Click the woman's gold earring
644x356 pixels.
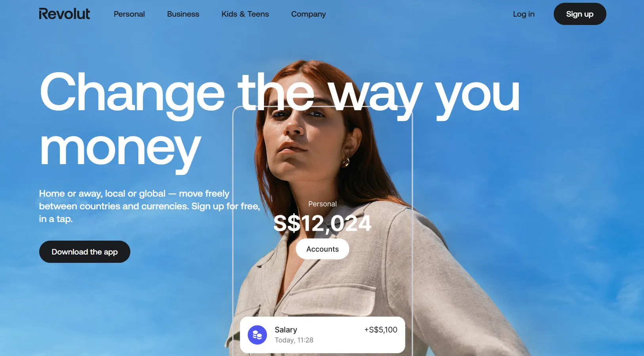pyautogui.click(x=346, y=162)
